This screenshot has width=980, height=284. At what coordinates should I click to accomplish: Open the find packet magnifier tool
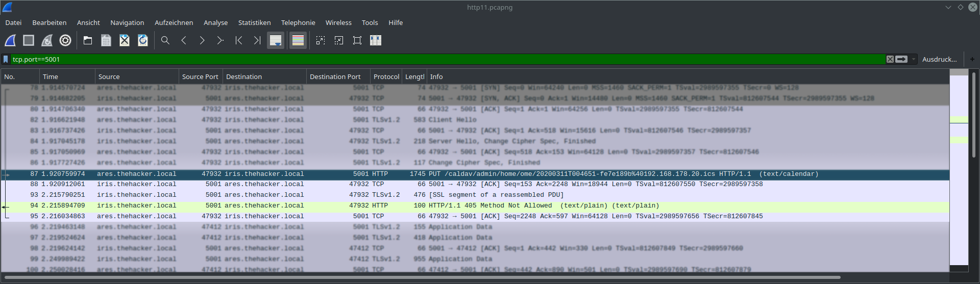(165, 40)
